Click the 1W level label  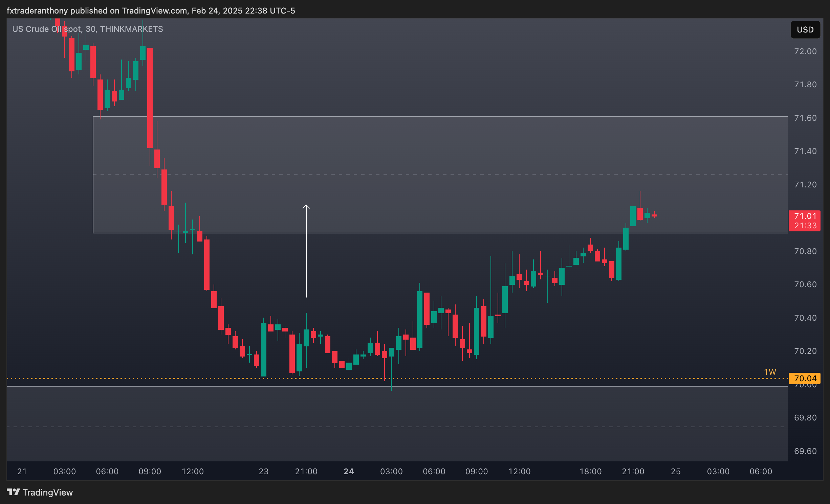coord(770,372)
